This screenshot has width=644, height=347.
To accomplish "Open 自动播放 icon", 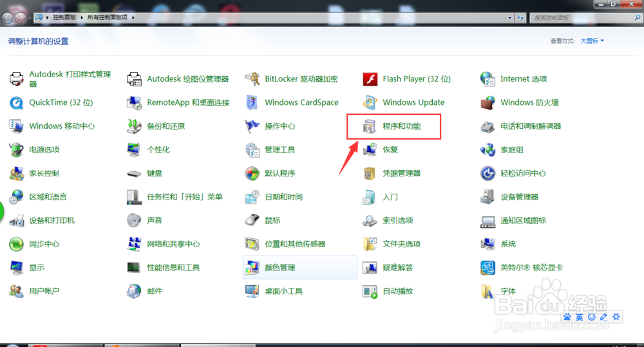I will (370, 291).
